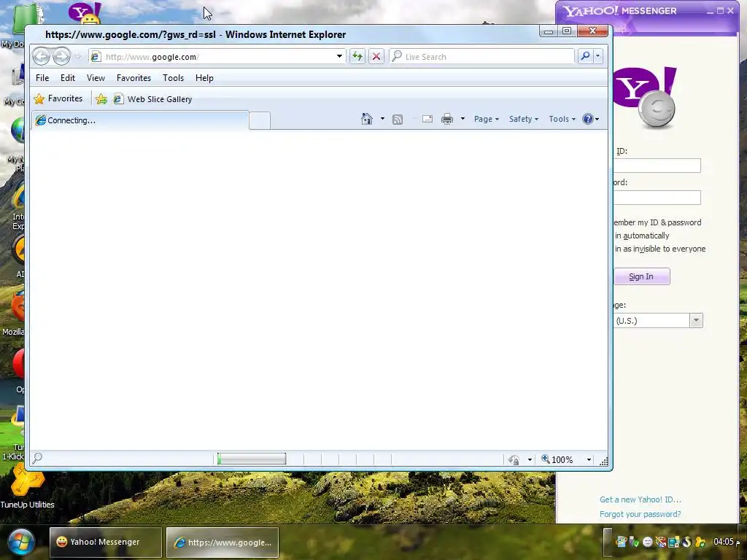The height and width of the screenshot is (560, 747).
Task: Click the taskbar clock showing 04:05
Action: pos(727,542)
